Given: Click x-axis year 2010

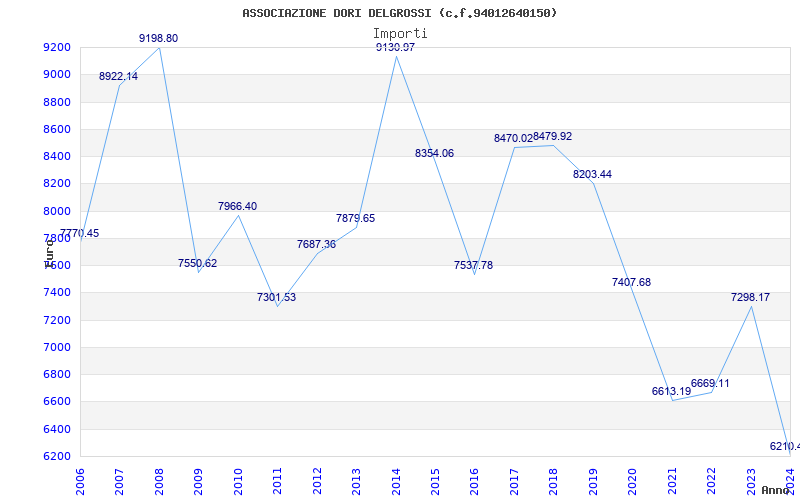Looking at the screenshot, I should 238,482.
